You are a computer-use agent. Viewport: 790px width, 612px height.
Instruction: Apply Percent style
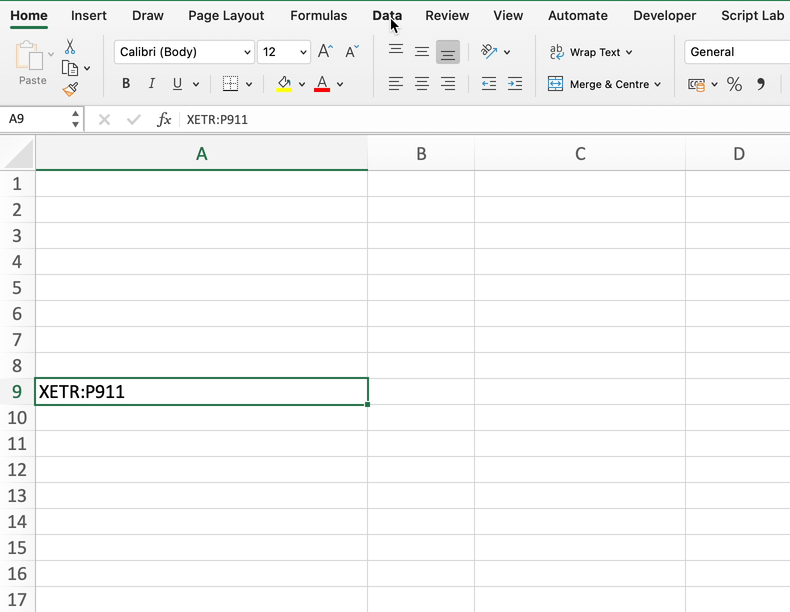[734, 84]
